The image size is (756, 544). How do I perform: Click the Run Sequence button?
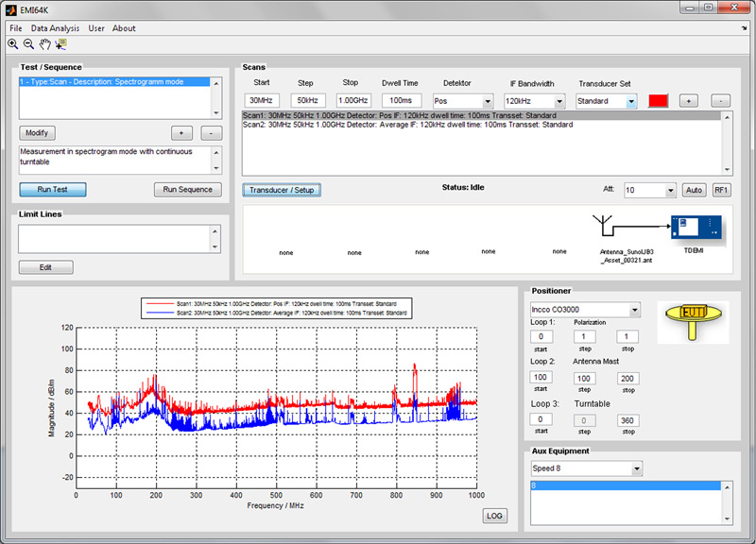[187, 190]
